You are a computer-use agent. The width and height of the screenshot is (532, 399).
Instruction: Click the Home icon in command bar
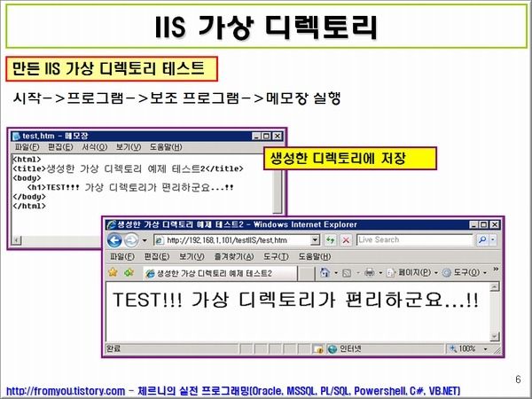[325, 272]
